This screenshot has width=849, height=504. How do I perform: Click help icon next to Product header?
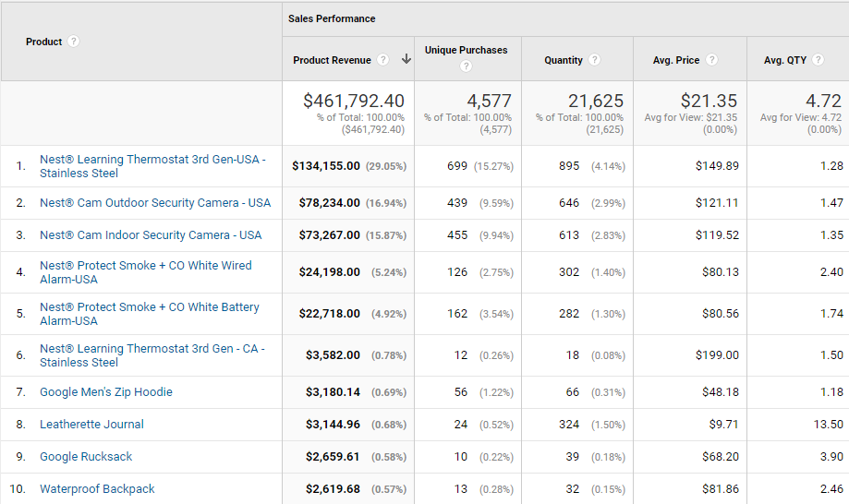point(74,42)
